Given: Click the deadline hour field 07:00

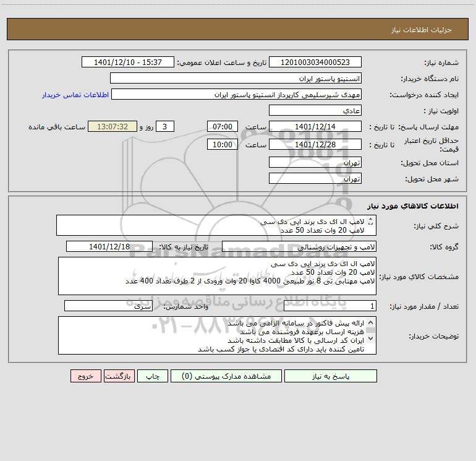Looking at the screenshot, I should (x=222, y=126).
